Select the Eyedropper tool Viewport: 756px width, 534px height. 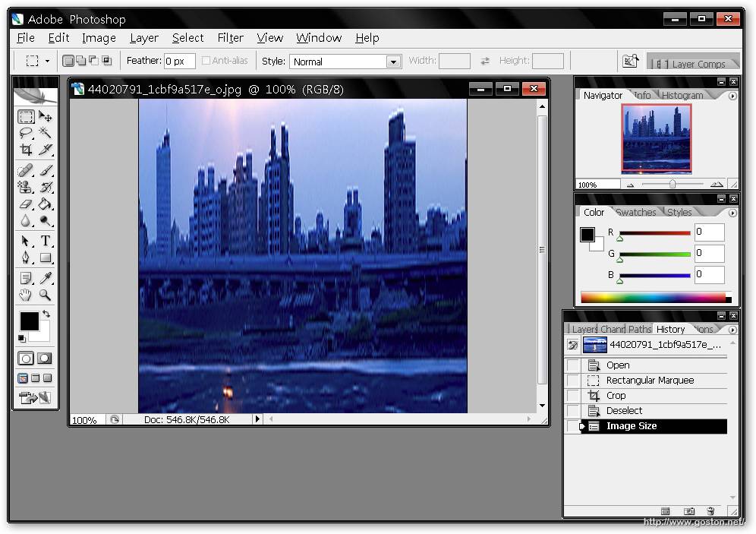click(46, 278)
